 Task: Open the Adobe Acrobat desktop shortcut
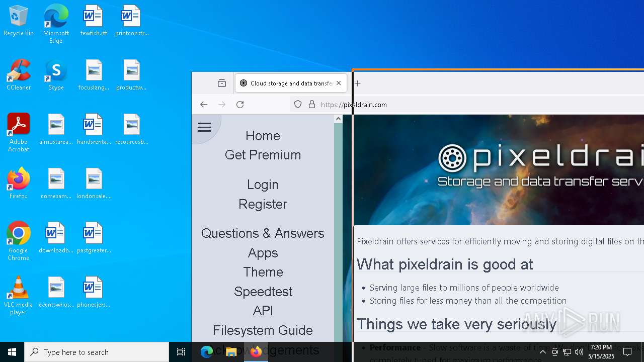tap(19, 133)
